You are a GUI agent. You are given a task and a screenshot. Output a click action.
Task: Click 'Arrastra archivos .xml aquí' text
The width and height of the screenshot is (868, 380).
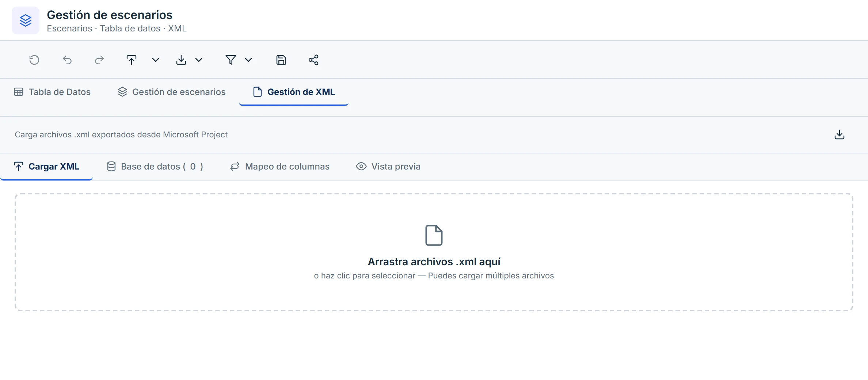434,262
